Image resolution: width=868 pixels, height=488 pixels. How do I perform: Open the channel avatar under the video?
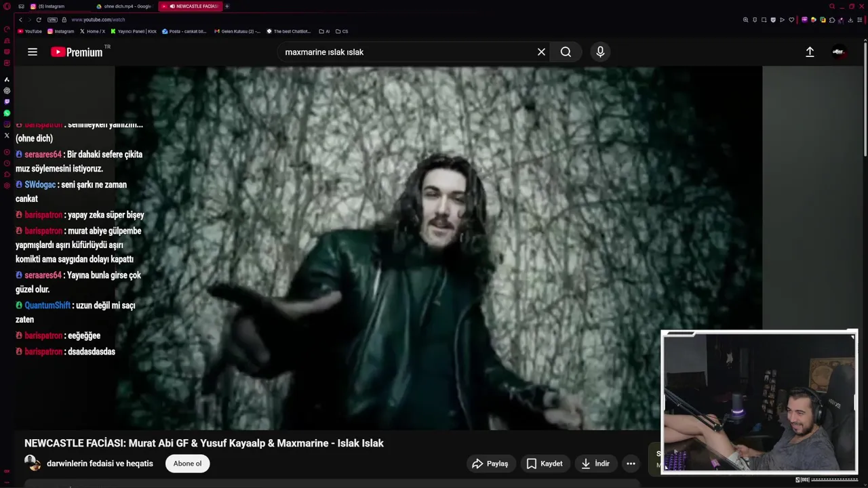click(33, 464)
